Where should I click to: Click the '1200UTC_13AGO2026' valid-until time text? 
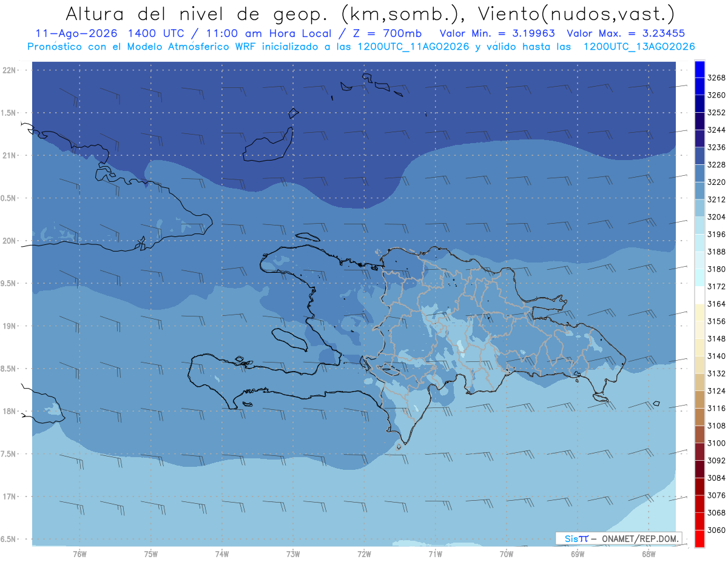pos(639,47)
